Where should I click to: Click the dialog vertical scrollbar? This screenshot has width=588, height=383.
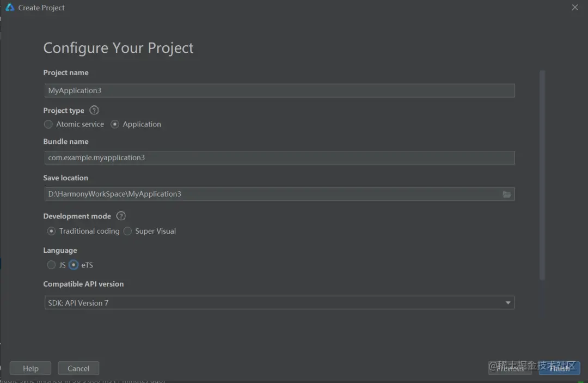pos(542,175)
